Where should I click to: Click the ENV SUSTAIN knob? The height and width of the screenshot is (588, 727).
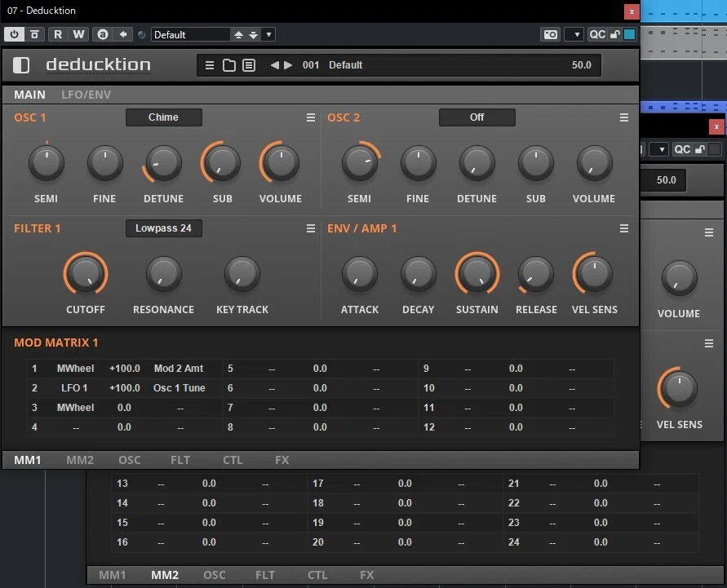(x=477, y=273)
